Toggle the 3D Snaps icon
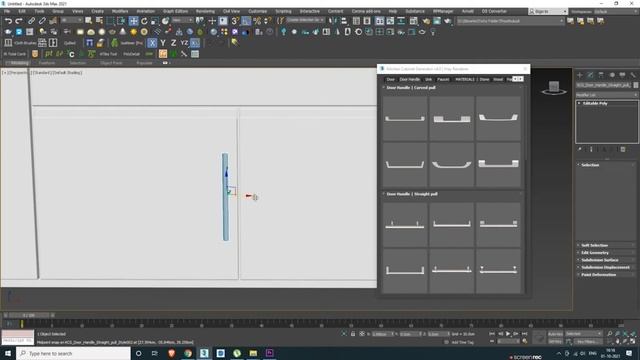640x360 pixels. click(x=235, y=21)
